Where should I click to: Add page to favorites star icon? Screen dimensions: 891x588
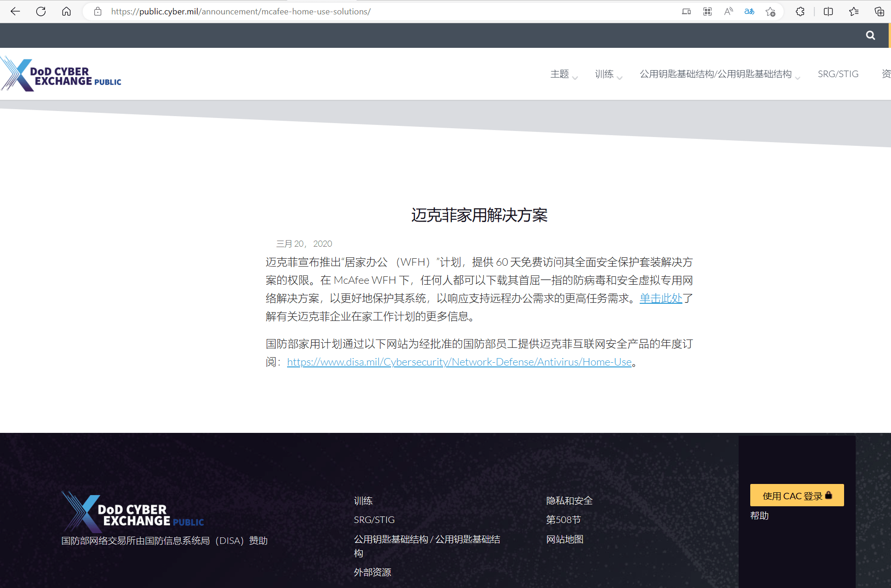771,12
